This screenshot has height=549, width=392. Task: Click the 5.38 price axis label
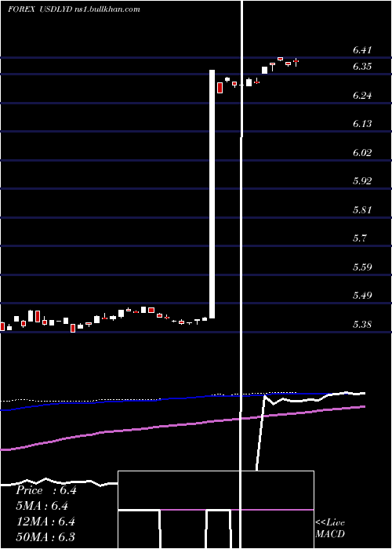tap(362, 325)
